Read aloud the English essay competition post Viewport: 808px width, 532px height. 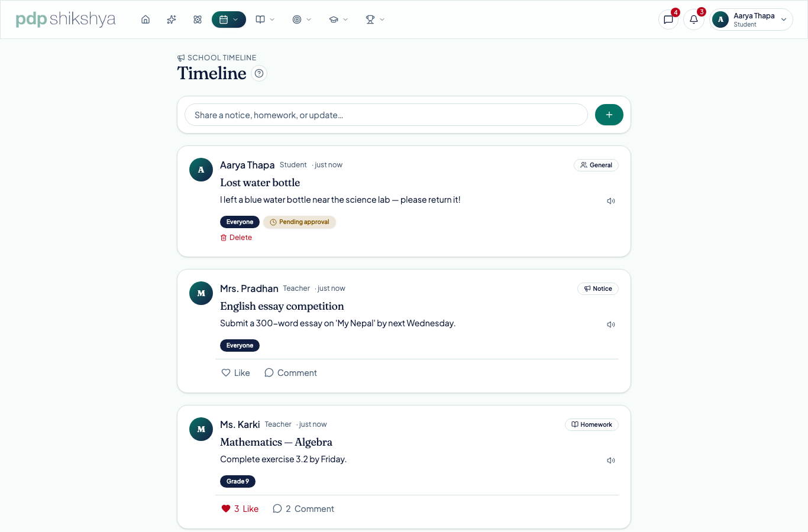pyautogui.click(x=611, y=325)
